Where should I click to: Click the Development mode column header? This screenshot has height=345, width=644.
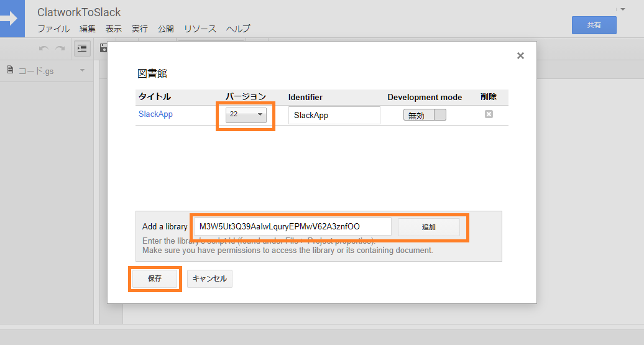coord(425,98)
